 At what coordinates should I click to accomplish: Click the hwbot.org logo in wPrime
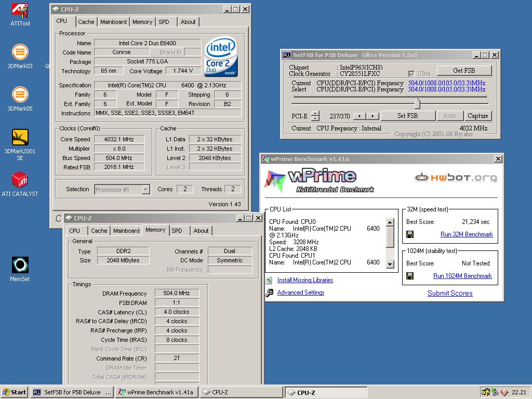point(456,177)
